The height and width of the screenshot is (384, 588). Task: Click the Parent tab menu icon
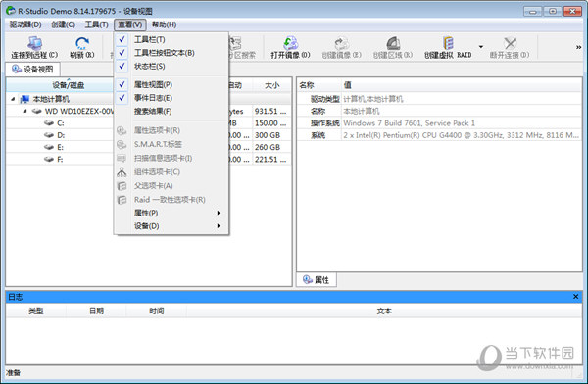click(122, 186)
